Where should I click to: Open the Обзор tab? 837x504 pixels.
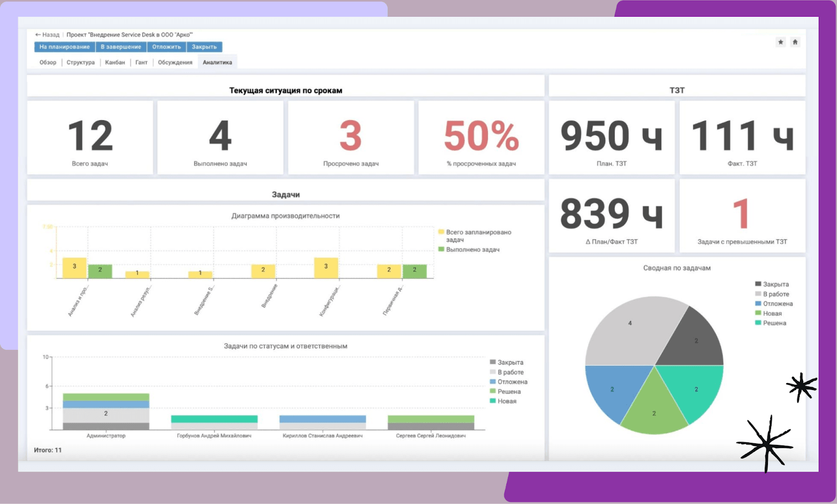48,62
